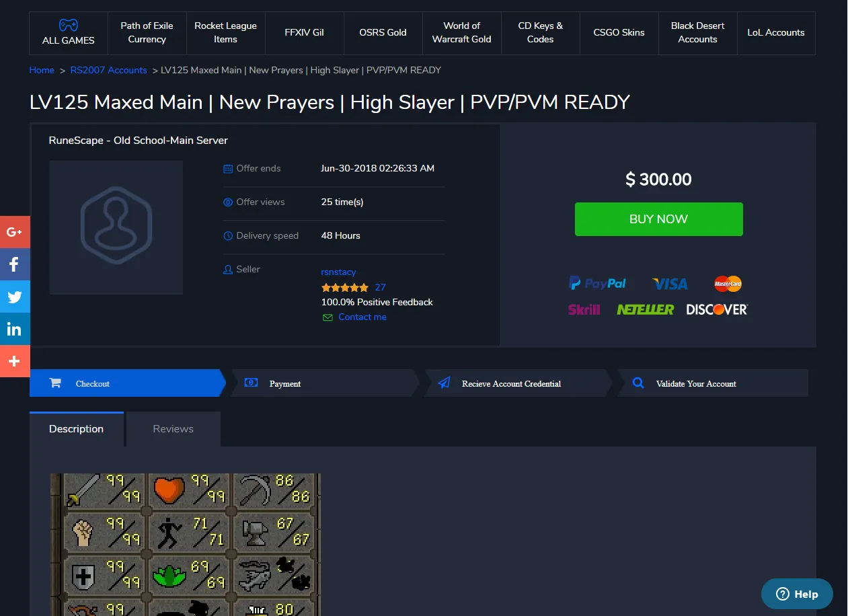Screen dimensions: 848x616
Task: Click the green BUY NOW button
Action: (x=658, y=219)
